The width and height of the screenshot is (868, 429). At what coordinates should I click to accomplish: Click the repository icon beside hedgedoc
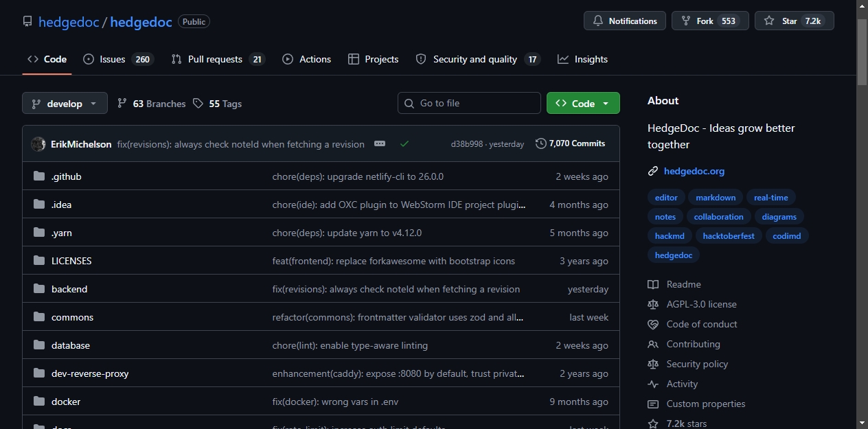pyautogui.click(x=27, y=21)
